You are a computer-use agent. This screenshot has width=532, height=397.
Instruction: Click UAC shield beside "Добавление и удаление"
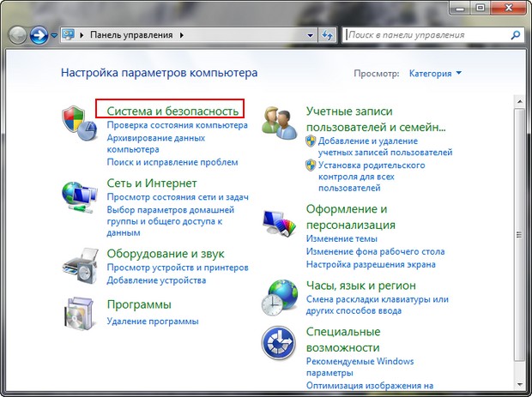point(311,141)
